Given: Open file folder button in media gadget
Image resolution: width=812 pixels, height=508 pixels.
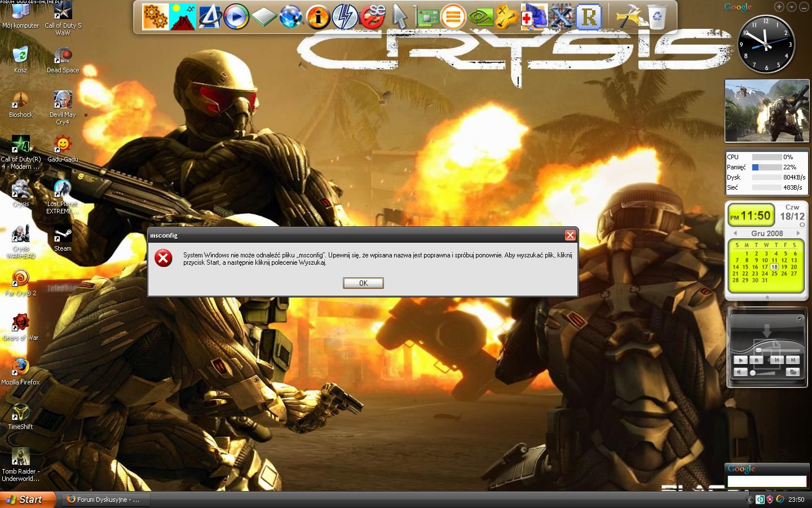Looking at the screenshot, I should pos(793,372).
